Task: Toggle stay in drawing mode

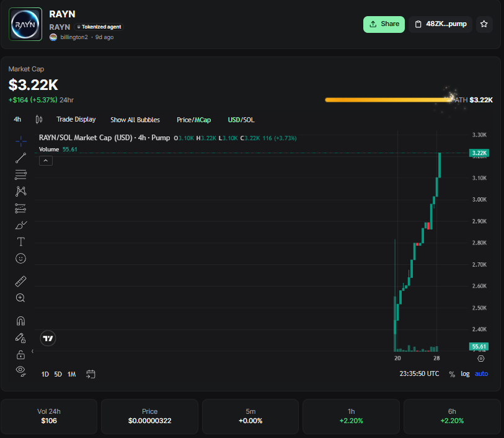Action: coord(21,338)
